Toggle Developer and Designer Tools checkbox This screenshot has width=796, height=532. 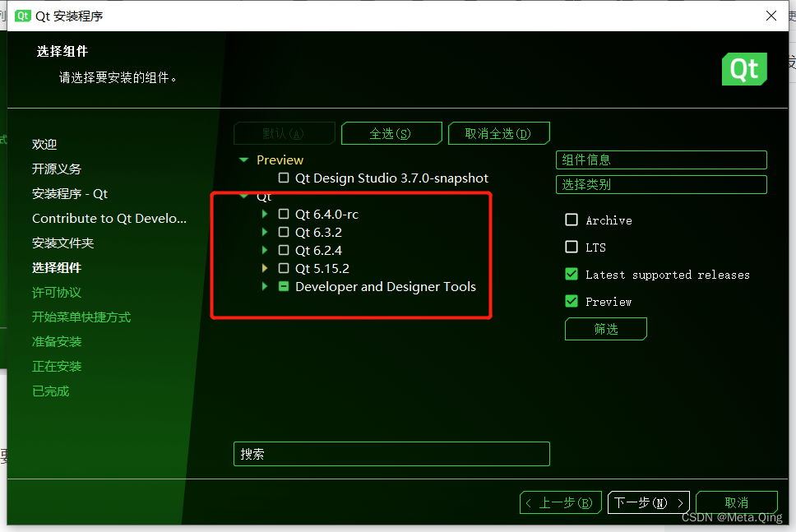284,286
